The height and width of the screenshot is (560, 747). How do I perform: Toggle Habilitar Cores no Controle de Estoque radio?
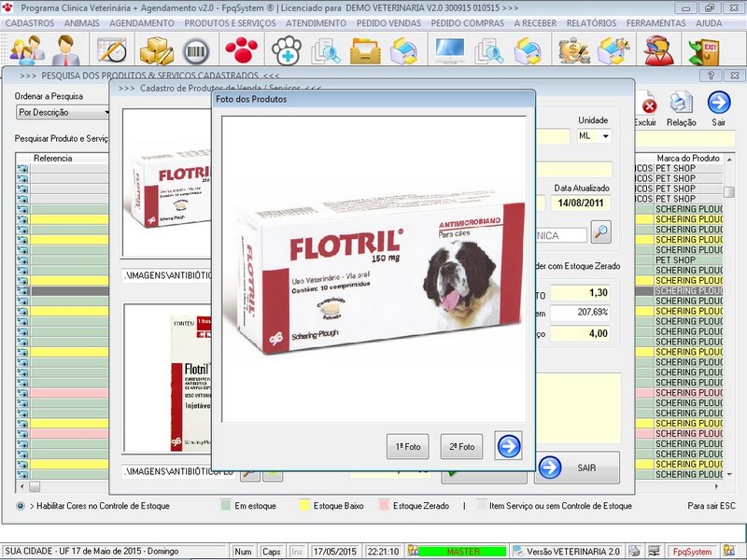pos(21,506)
